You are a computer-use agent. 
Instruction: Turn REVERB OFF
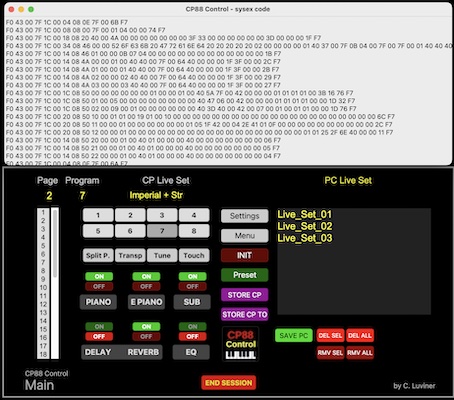coord(146,336)
